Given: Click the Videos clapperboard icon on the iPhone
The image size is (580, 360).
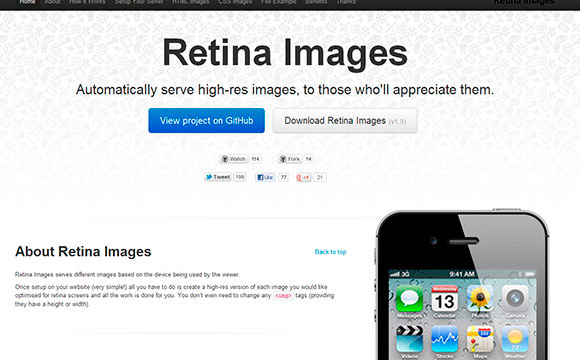Looking at the screenshot, I should point(409,339).
